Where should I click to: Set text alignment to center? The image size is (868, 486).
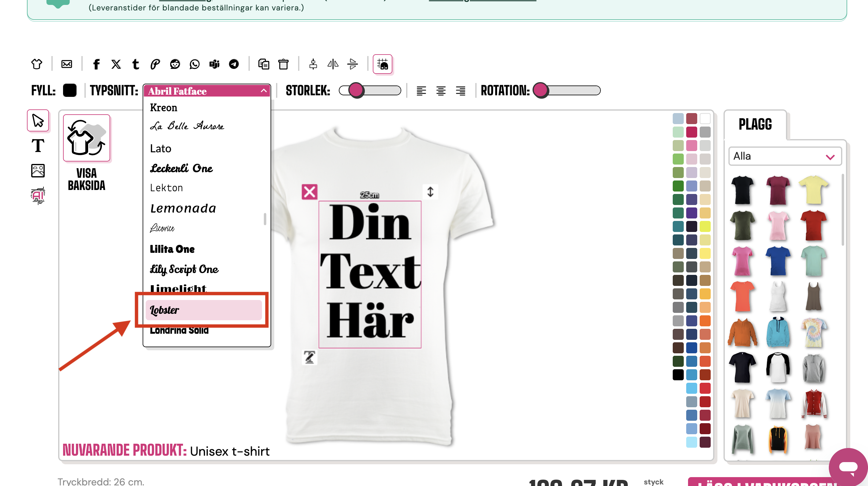[x=441, y=91]
